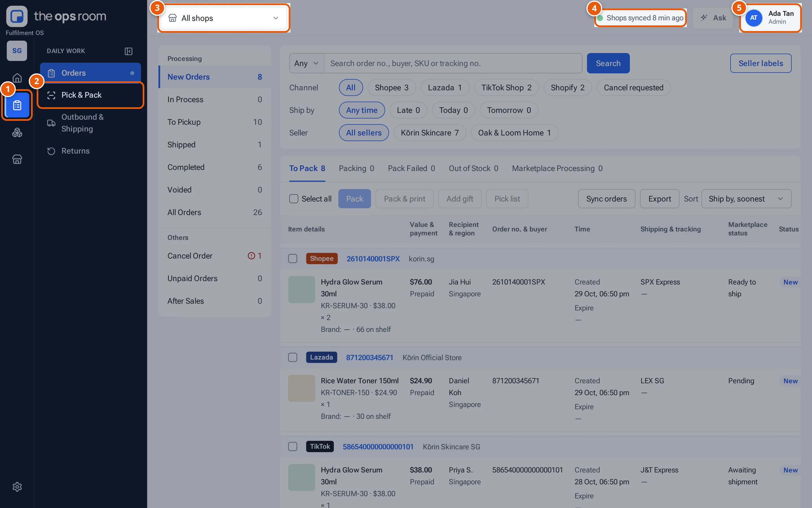Toggle the Shopee 3 channel filter
Viewport: 812px width, 508px height.
[x=392, y=88]
